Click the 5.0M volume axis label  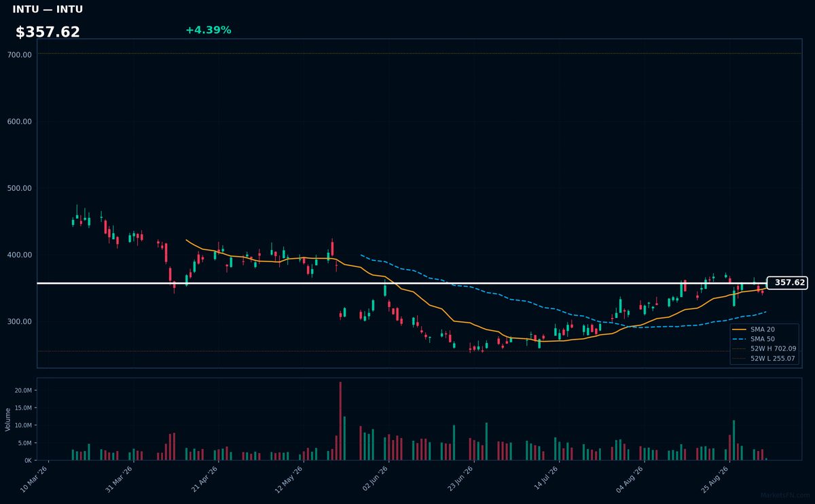coord(24,443)
